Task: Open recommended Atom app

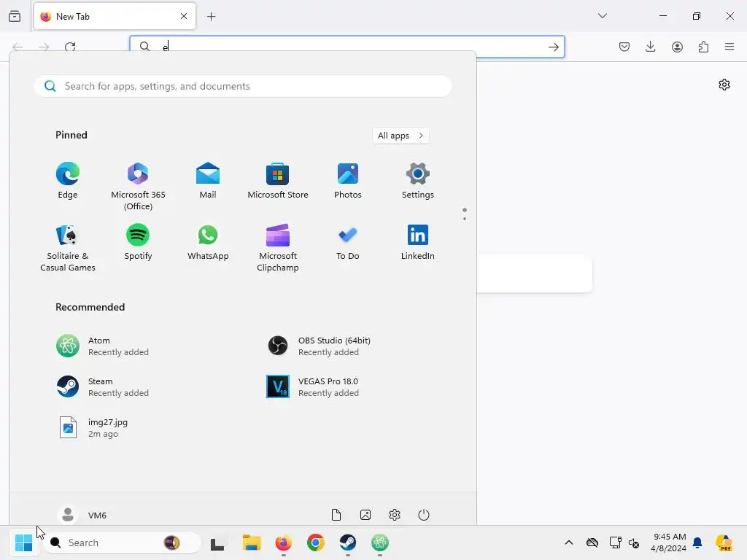Action: click(x=102, y=346)
